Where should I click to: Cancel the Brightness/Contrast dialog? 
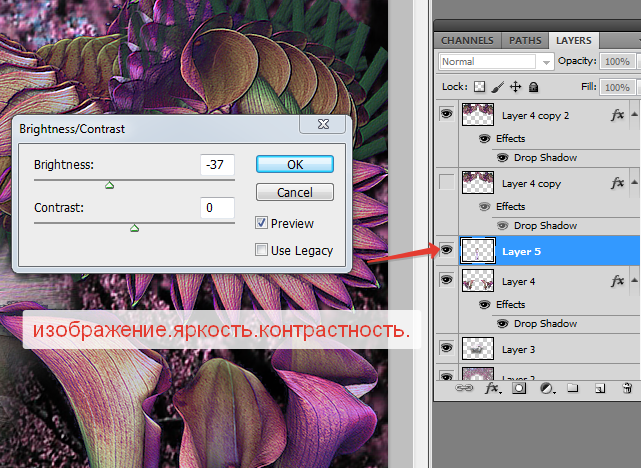(x=295, y=192)
